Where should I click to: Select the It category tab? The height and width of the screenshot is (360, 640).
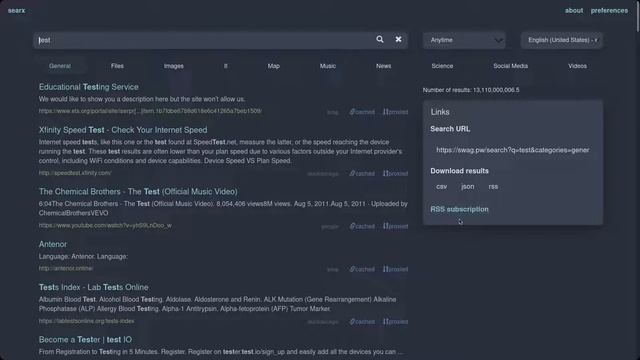(225, 66)
